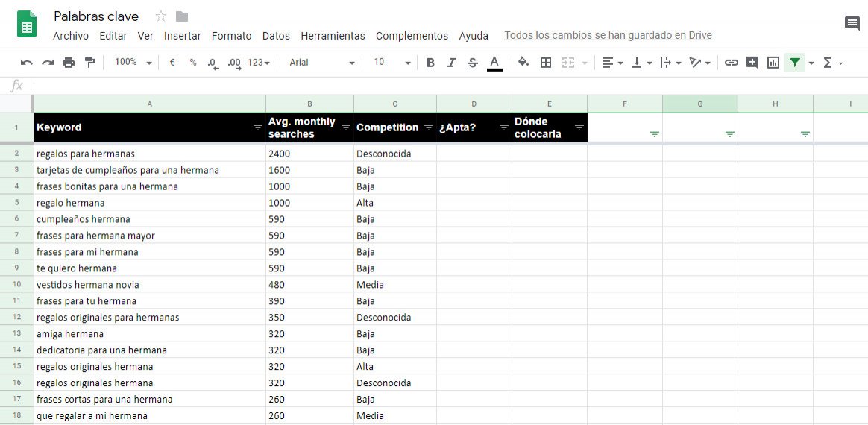Star the Palabras clave document
Viewport: 868px width, 425px height.
click(x=161, y=16)
